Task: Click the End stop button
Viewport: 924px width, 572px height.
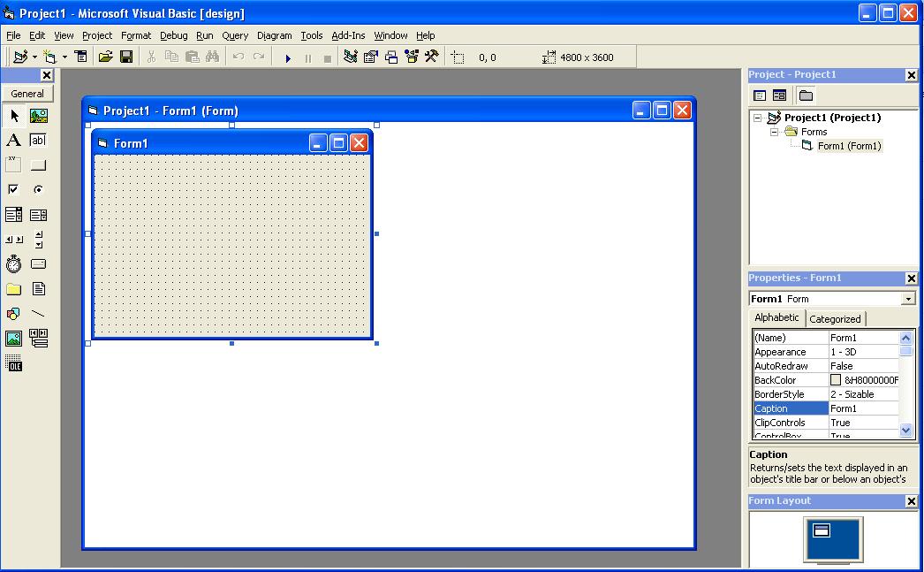Action: pyautogui.click(x=328, y=57)
